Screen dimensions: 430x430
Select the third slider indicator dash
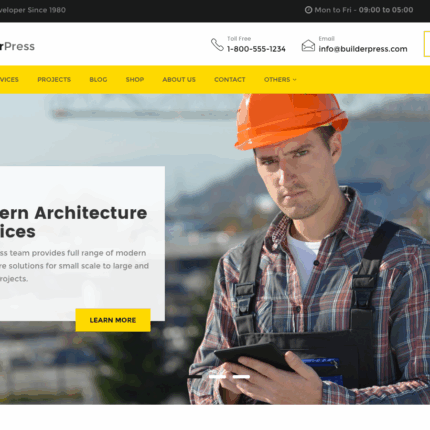pos(241,377)
